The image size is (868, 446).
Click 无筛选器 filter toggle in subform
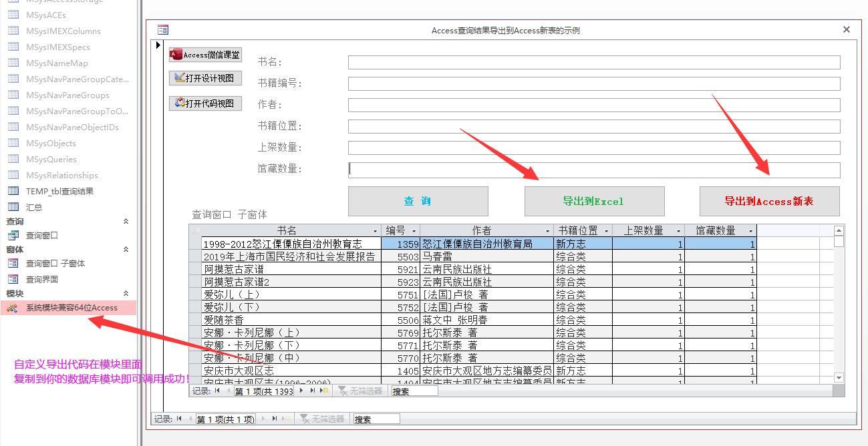(360, 391)
